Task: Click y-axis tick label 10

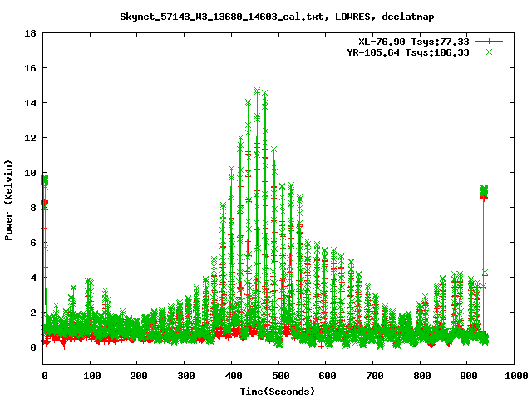Action: 30,173
